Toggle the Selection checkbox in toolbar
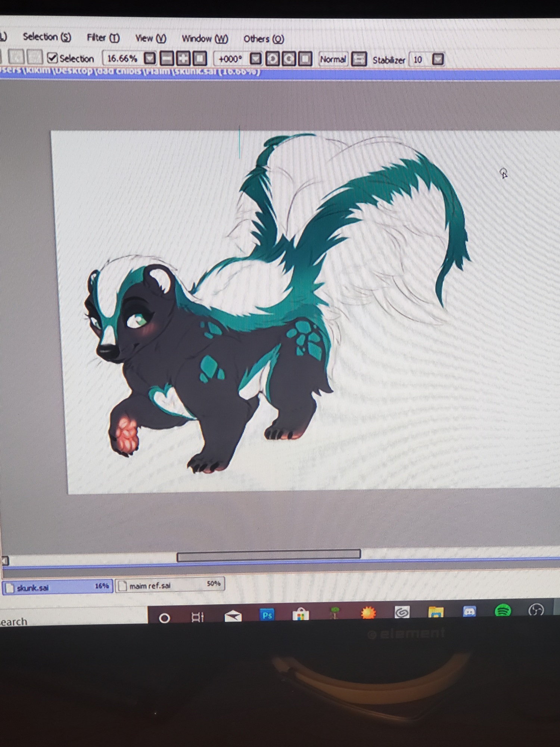This screenshot has height=747, width=560. [52, 58]
